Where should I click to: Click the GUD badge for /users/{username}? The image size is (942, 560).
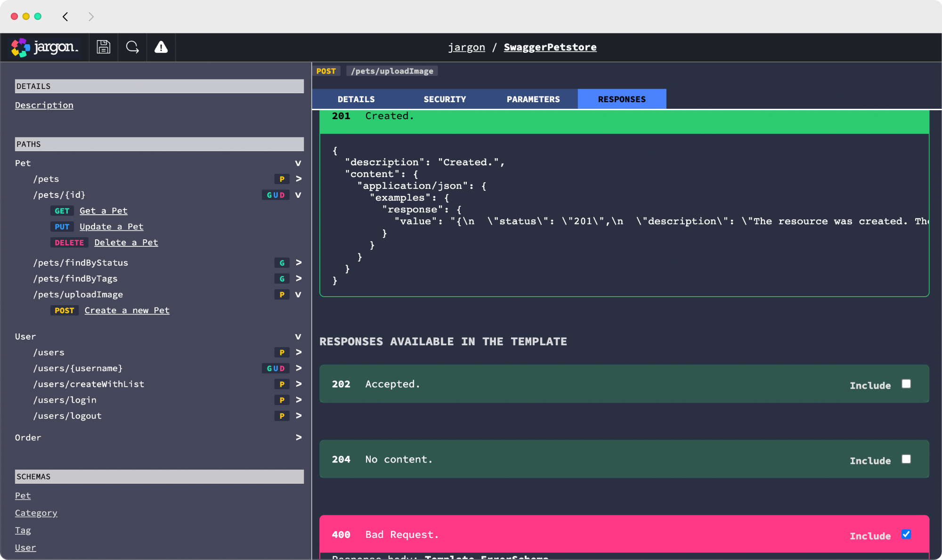[276, 368]
